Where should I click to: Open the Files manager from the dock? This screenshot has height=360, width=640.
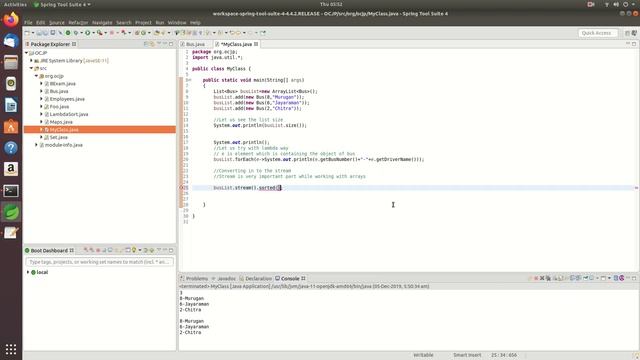point(11,62)
